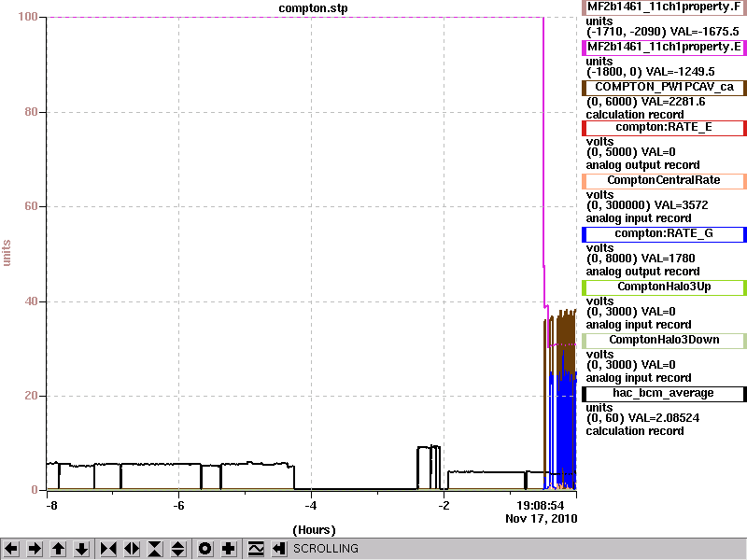The image size is (747, 560).
Task: Click the compton.stp graph title
Action: (313, 8)
